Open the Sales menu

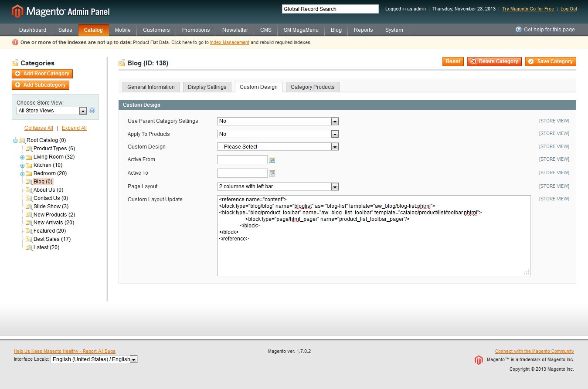coord(65,30)
